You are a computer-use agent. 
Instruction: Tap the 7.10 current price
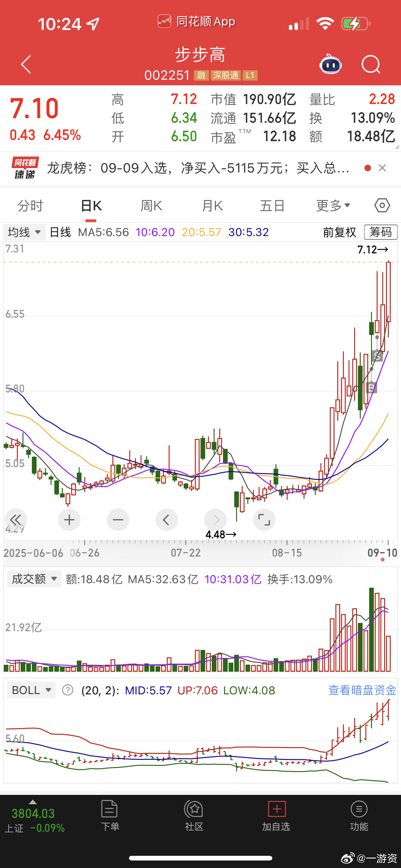(x=34, y=108)
